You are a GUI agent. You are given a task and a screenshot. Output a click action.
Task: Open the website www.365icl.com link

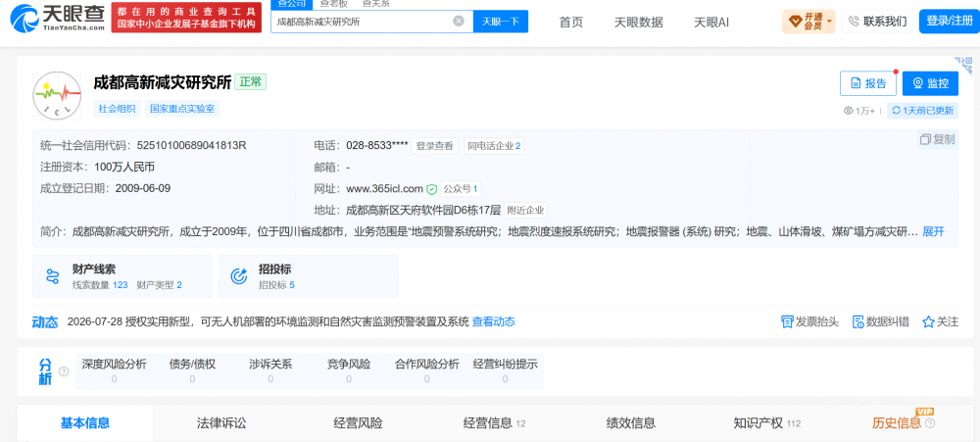384,189
